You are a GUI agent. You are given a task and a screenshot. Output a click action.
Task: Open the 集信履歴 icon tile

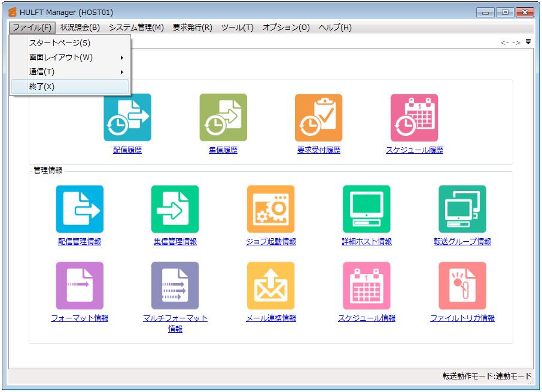pyautogui.click(x=223, y=117)
